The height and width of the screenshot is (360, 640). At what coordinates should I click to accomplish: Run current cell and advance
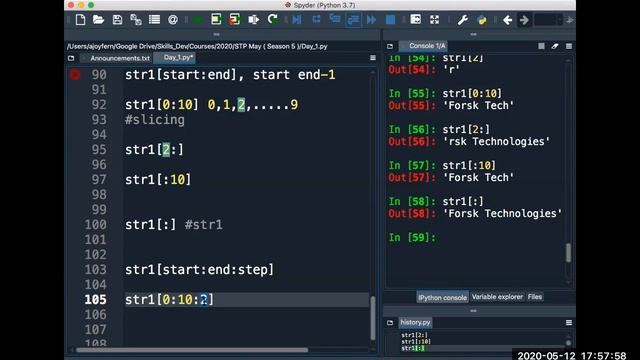[x=235, y=19]
